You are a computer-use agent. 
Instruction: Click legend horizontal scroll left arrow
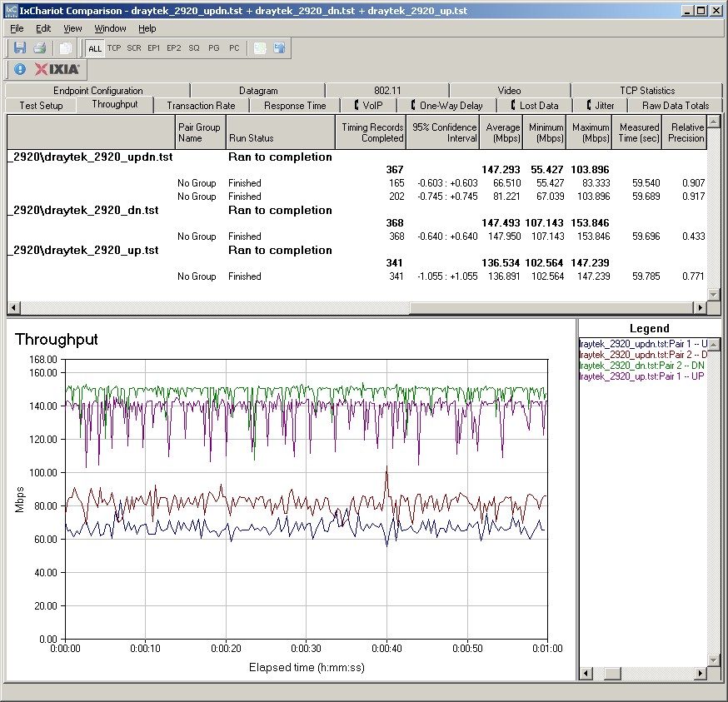click(x=586, y=673)
